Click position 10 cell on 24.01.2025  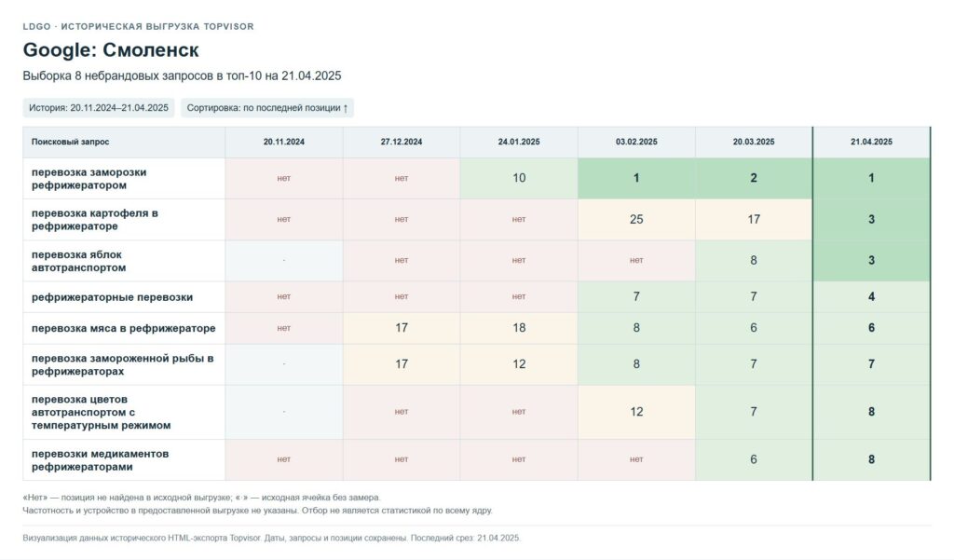(519, 178)
